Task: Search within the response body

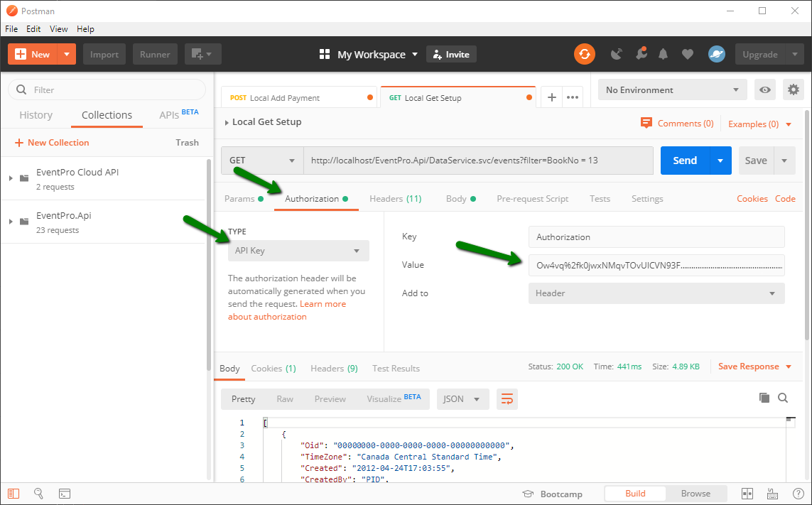Action: [x=783, y=398]
